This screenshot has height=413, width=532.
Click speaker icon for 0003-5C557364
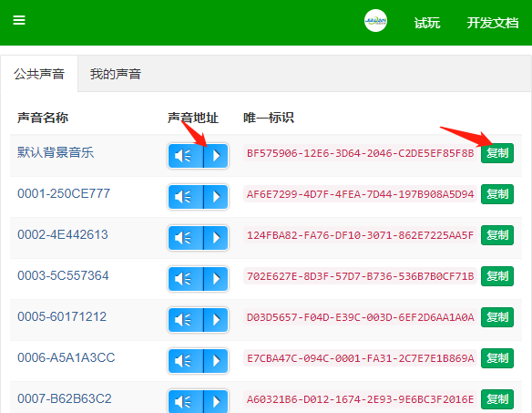(x=186, y=279)
